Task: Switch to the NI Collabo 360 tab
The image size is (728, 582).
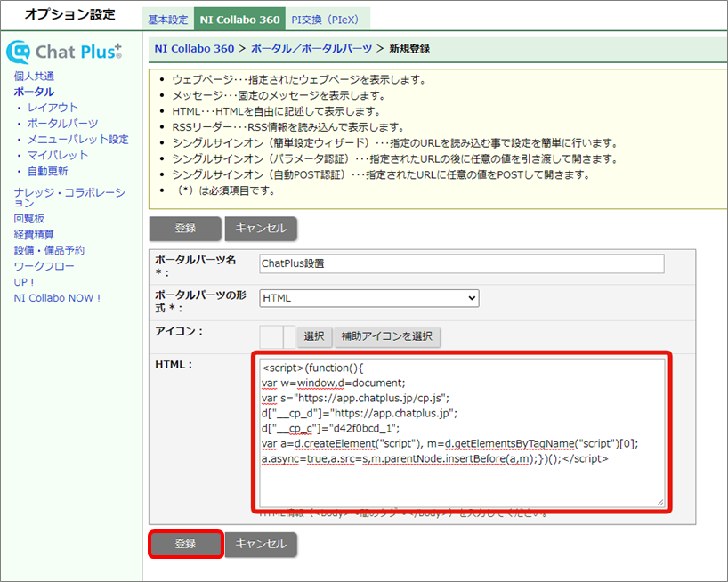Action: pos(239,20)
